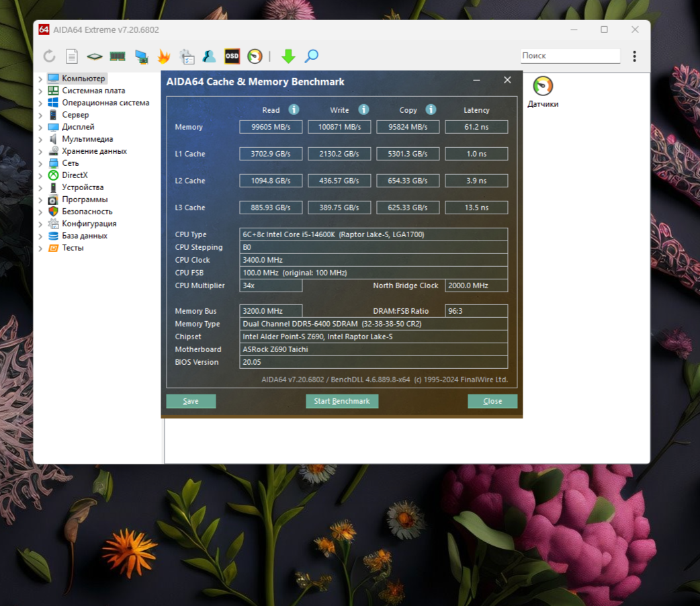
Task: Expand the Конфигурация tree node
Action: point(40,224)
